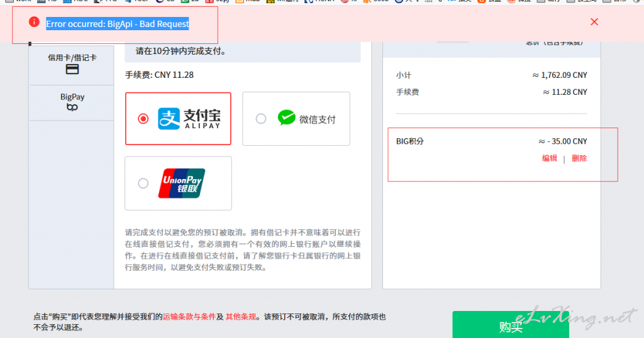Screen dimensions: 644x338
Task: Click the UnionPay logo
Action: click(x=182, y=183)
